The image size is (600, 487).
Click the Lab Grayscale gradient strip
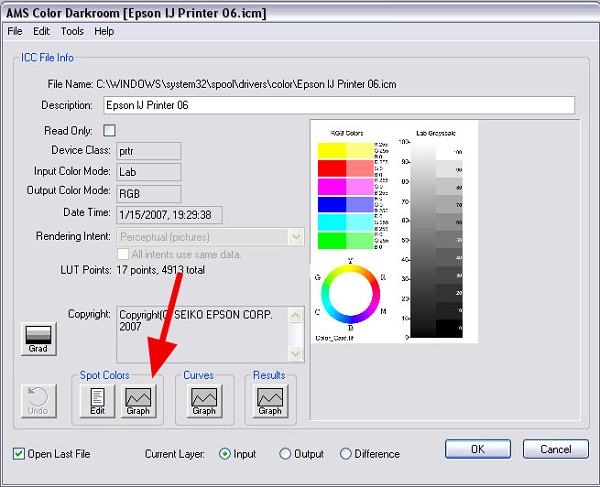coord(423,240)
